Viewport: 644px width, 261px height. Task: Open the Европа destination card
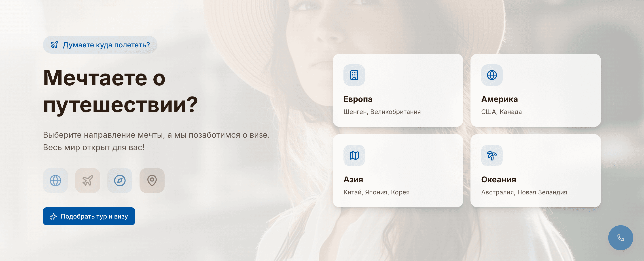tap(398, 90)
